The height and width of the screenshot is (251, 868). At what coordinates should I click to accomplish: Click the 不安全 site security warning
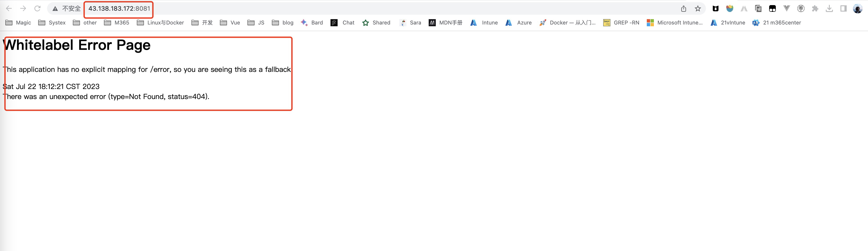(67, 8)
